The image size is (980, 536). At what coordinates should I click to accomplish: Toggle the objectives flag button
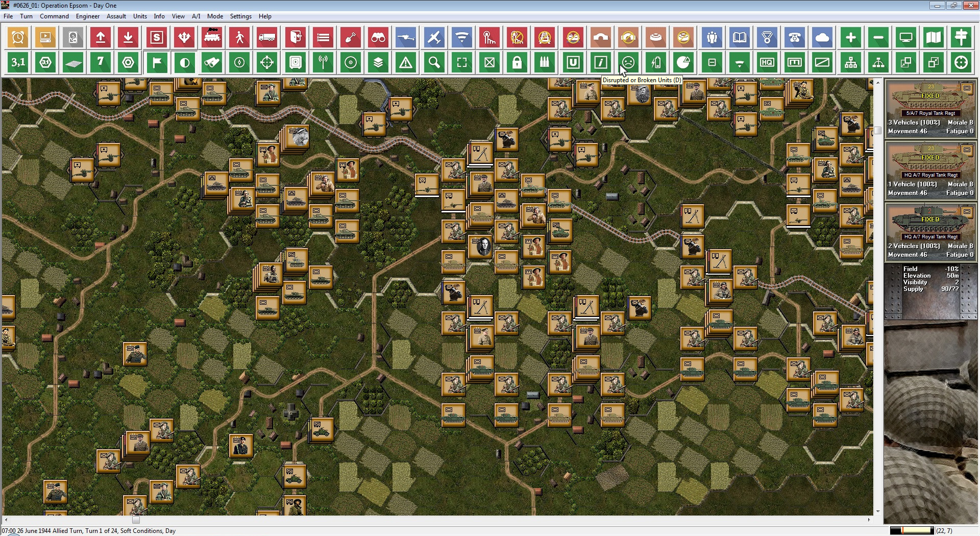click(157, 63)
